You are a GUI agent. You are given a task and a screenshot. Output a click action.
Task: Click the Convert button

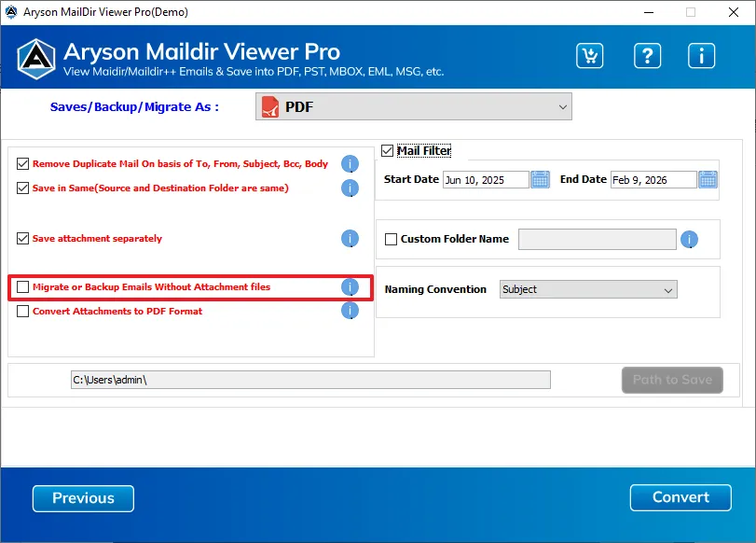point(680,497)
